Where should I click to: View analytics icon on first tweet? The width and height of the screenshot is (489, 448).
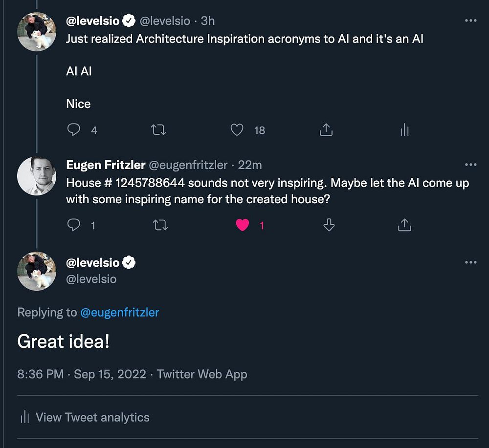[404, 129]
